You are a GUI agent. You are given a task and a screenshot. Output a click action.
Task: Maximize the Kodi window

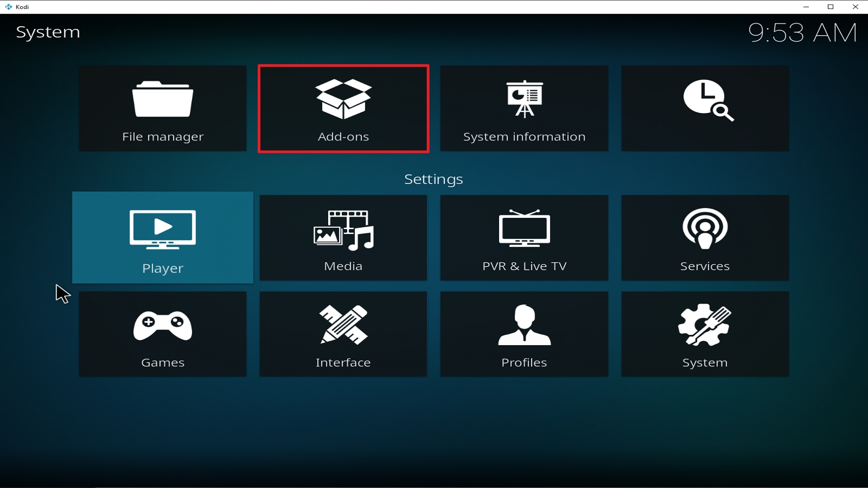830,7
